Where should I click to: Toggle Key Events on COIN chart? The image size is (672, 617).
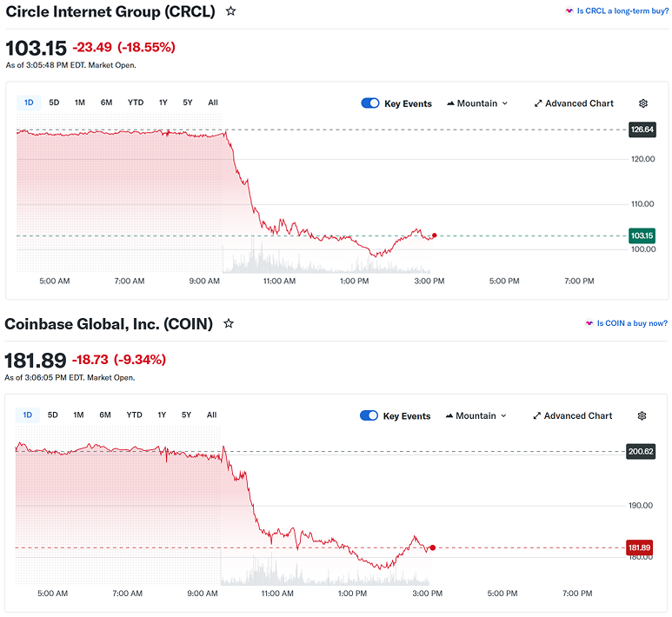(x=369, y=415)
